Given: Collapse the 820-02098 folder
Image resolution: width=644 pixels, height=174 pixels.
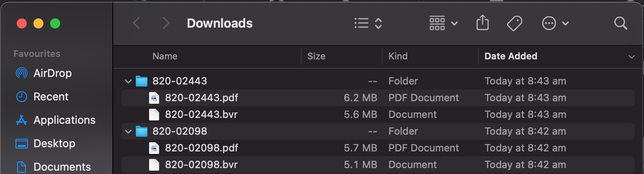Looking at the screenshot, I should (128, 131).
